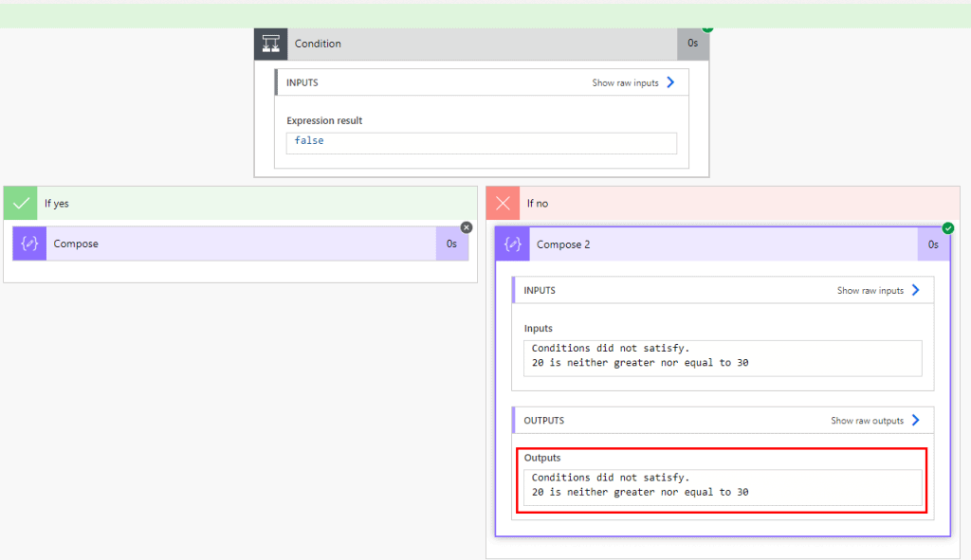The width and height of the screenshot is (971, 560).
Task: Click the succeeded status icon on Compose 2
Action: tap(948, 228)
